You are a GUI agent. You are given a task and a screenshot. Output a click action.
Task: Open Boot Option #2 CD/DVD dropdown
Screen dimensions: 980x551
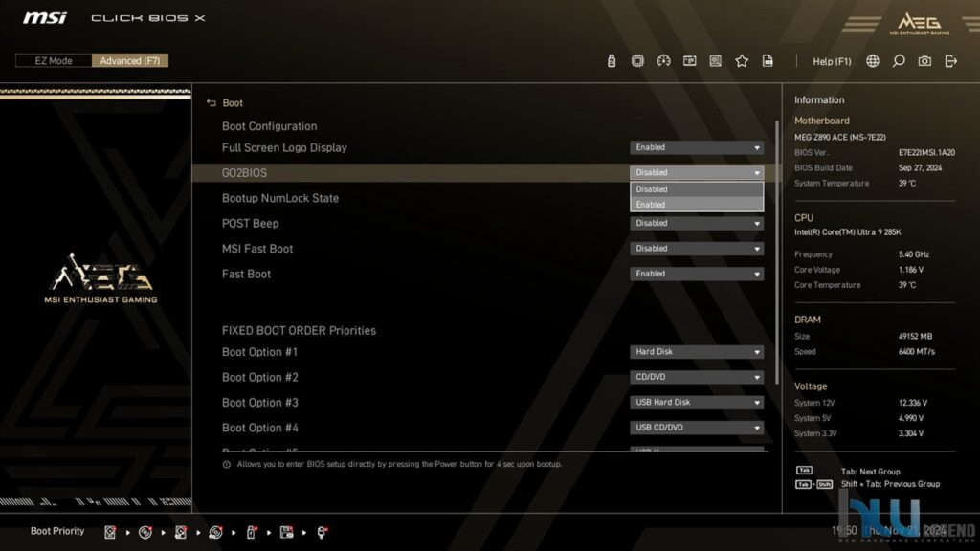(x=697, y=377)
